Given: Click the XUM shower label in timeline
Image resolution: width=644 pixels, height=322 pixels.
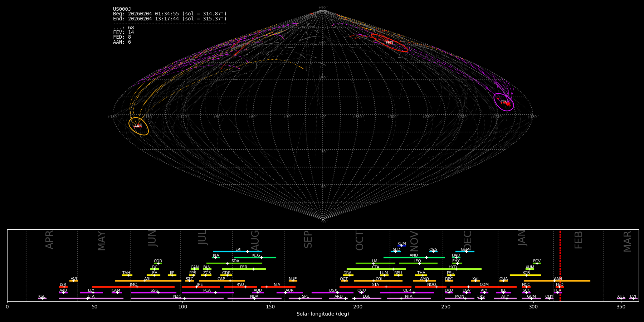Looking at the screenshot, I should coord(530,267).
